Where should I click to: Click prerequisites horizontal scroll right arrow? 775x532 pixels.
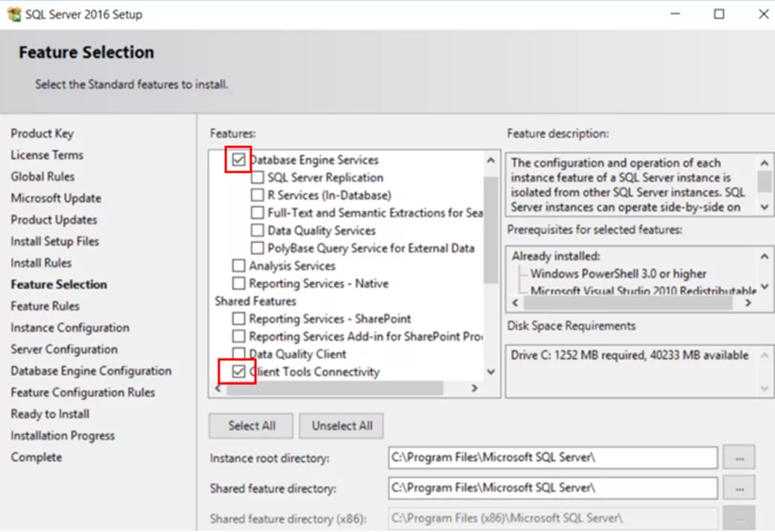[748, 303]
